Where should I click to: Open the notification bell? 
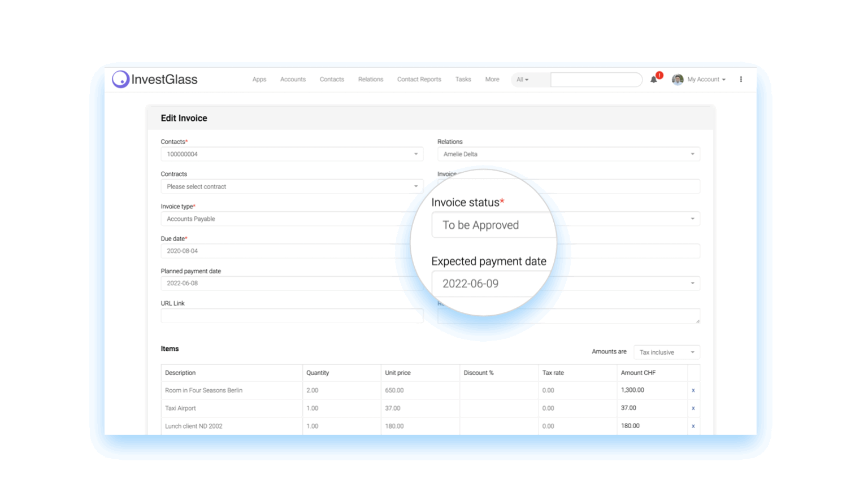tap(654, 80)
